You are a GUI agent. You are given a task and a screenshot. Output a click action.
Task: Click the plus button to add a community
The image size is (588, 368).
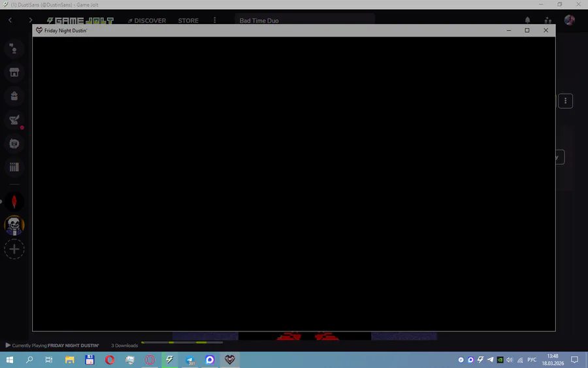[14, 249]
